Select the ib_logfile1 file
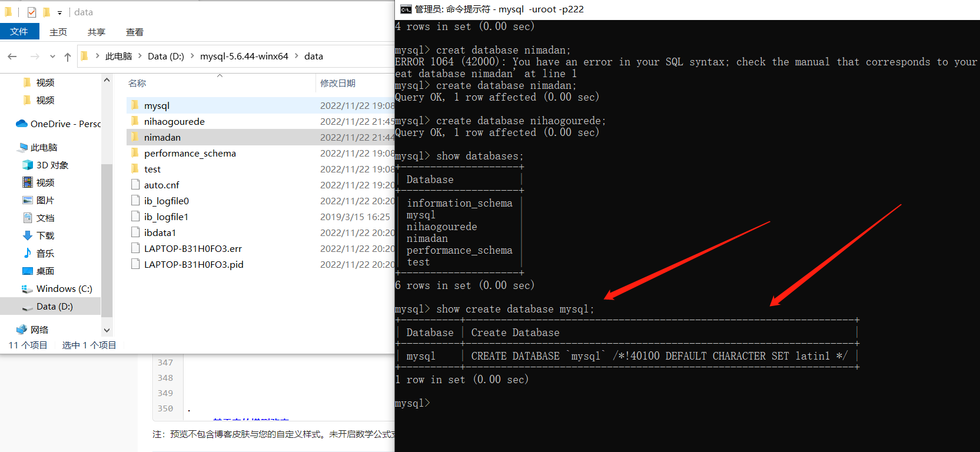Screen dimensions: 980x452 click(260, 217)
